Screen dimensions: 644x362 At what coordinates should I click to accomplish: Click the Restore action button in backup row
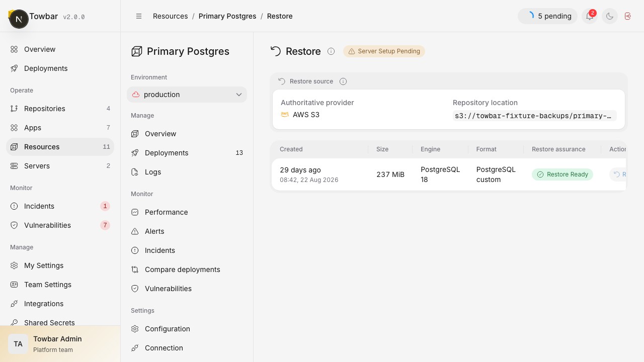tap(618, 174)
